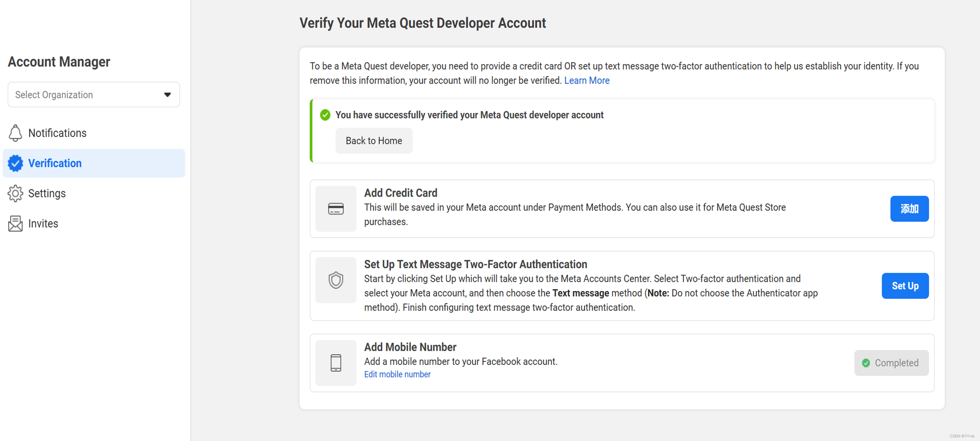Click the Settings gear icon

[15, 193]
